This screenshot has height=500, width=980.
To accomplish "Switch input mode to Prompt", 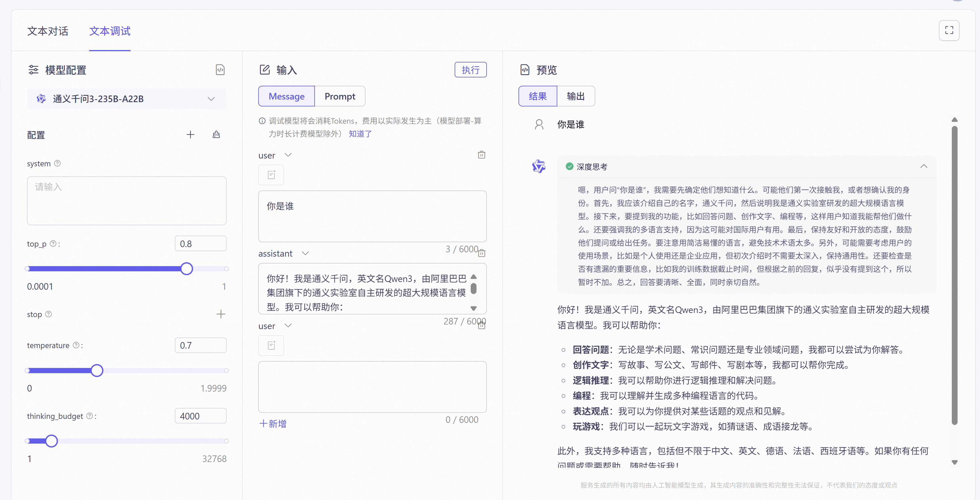I will click(340, 96).
